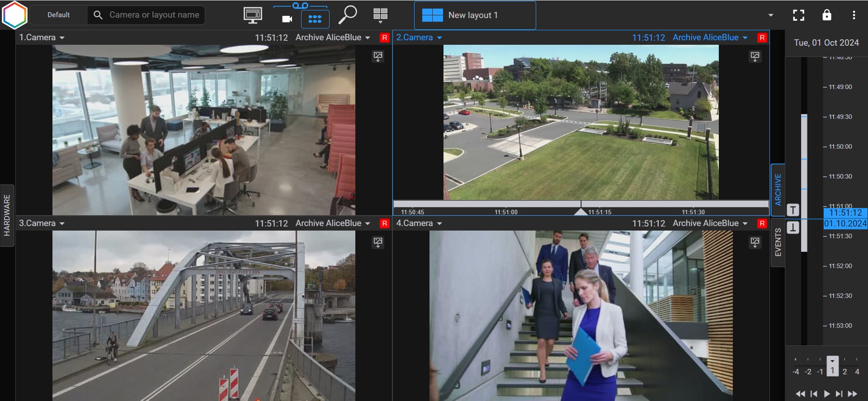Expand the 1.Camera name dropdown
The height and width of the screenshot is (401, 868).
coord(62,38)
